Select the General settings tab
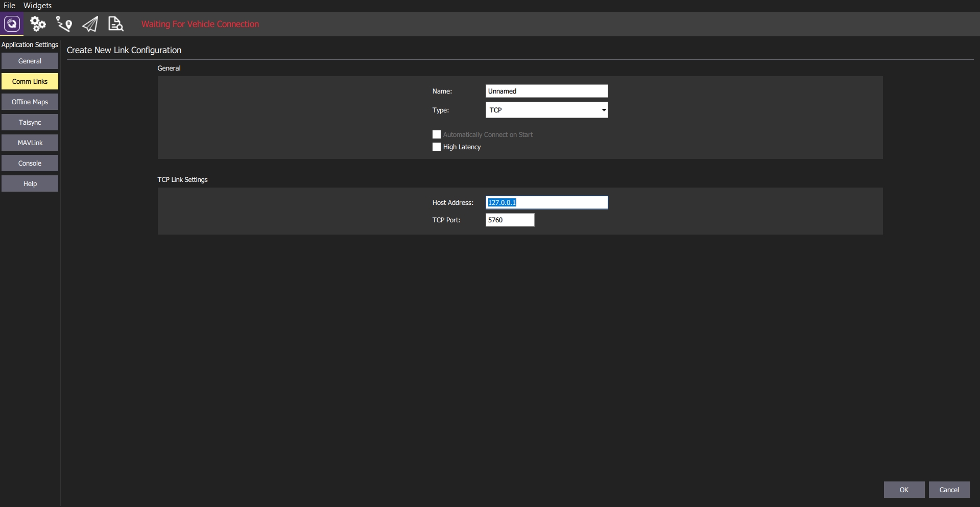Screen dimensions: 980x507 [x=30, y=61]
